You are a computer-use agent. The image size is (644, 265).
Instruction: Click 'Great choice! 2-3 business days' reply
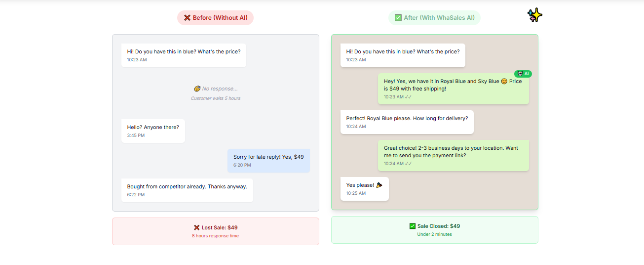pos(454,156)
